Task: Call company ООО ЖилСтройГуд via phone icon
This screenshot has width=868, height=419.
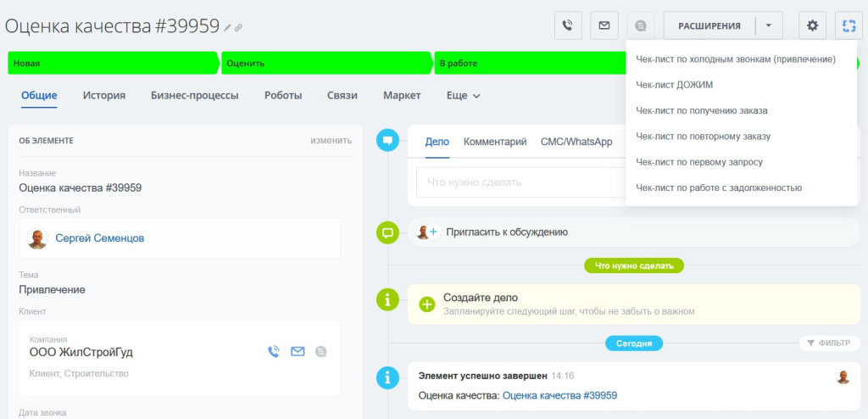Action: [274, 351]
